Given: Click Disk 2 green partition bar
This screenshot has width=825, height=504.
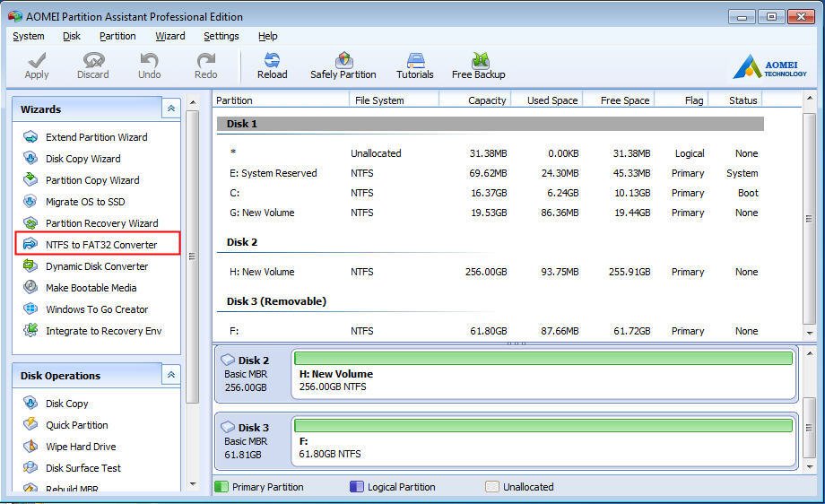Looking at the screenshot, I should (x=543, y=359).
